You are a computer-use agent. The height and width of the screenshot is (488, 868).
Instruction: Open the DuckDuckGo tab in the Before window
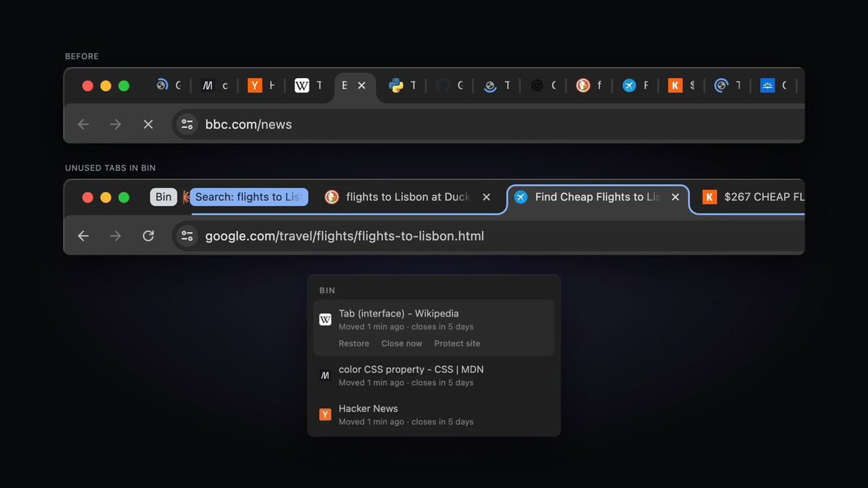click(590, 85)
